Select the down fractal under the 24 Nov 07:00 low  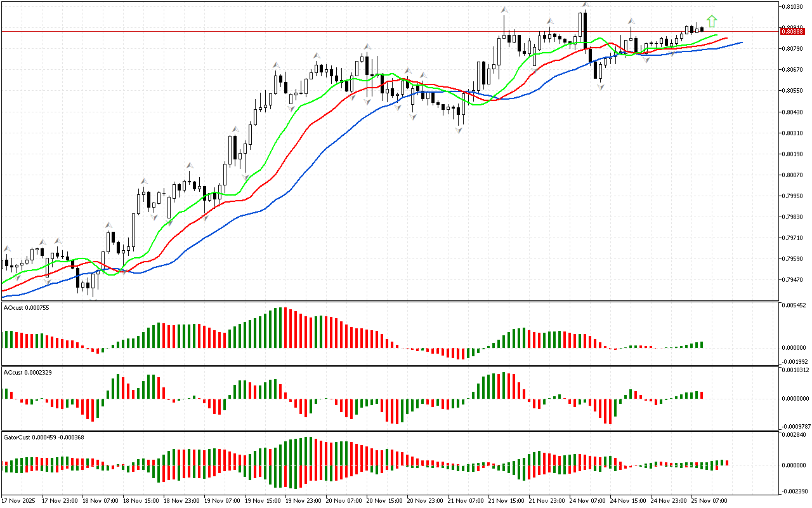pyautogui.click(x=600, y=86)
